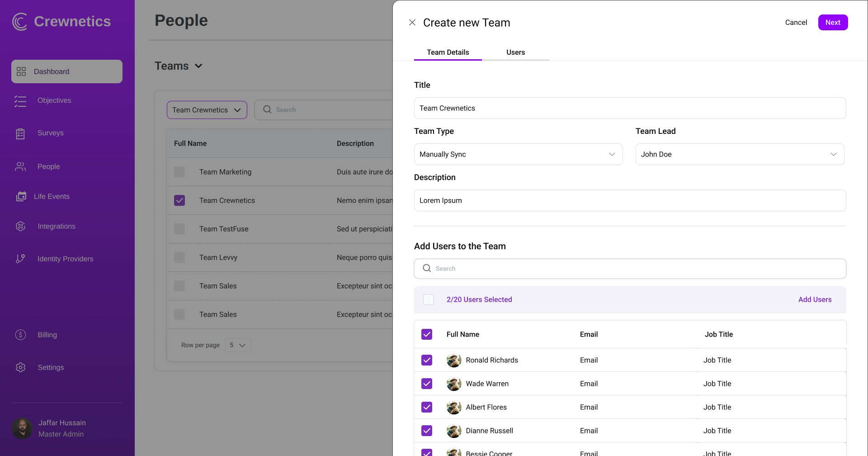This screenshot has width=868, height=456.
Task: Click the Life Events calendar icon
Action: [21, 196]
